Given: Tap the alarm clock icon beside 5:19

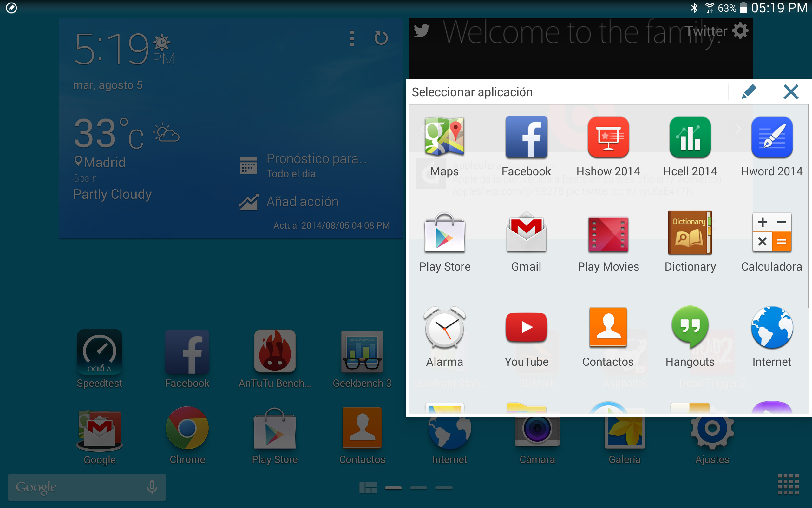Looking at the screenshot, I should (x=162, y=43).
